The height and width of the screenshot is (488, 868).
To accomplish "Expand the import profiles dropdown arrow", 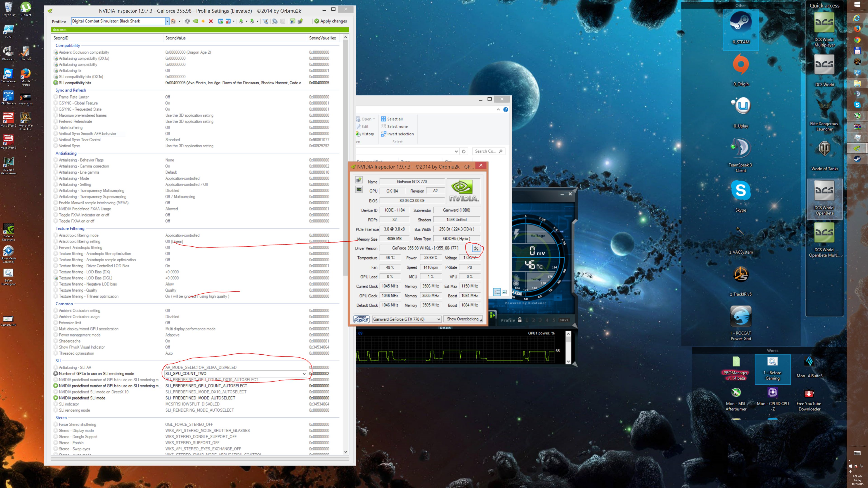I will (258, 21).
